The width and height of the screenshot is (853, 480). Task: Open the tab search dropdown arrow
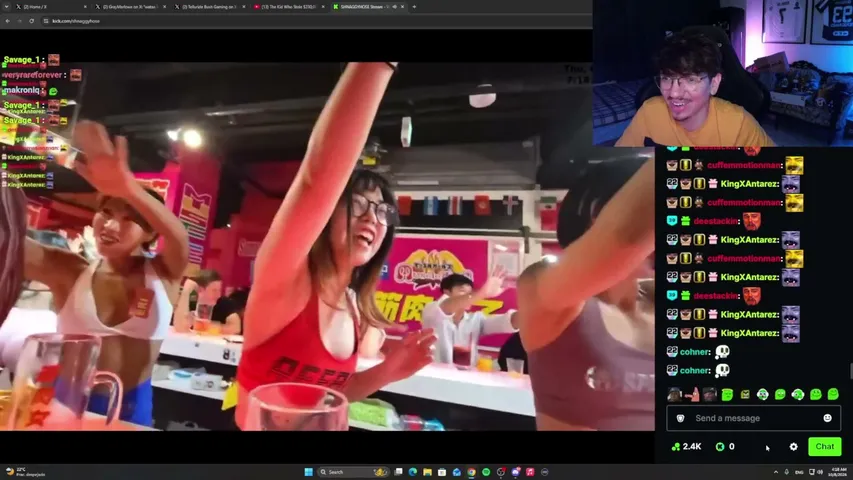pyautogui.click(x=7, y=7)
